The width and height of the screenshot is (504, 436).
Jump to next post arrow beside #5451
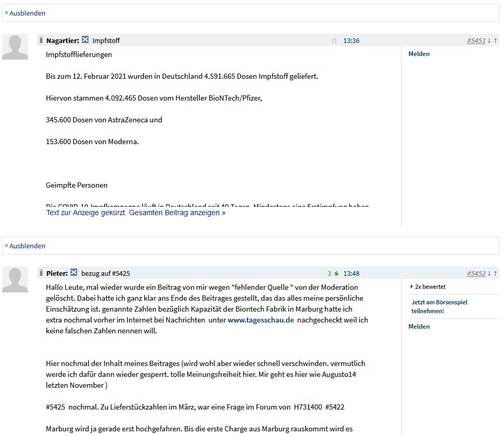(x=489, y=40)
